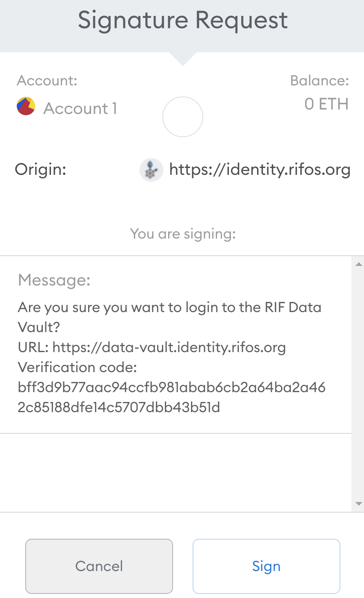Click the header pointer triangle
The width and height of the screenshot is (364, 598).
183,59
